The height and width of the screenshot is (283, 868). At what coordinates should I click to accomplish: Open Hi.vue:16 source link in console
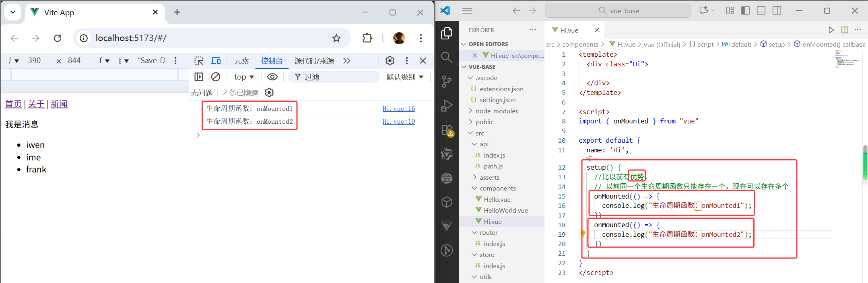(398, 109)
